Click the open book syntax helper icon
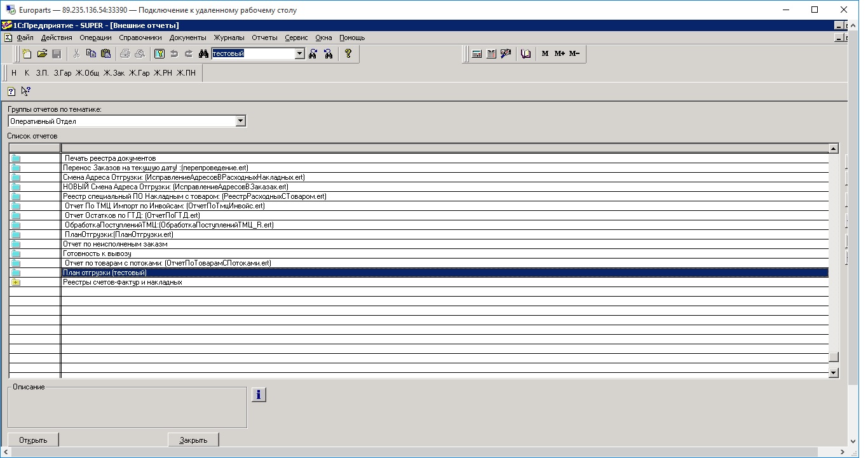The height and width of the screenshot is (458, 868). 526,54
